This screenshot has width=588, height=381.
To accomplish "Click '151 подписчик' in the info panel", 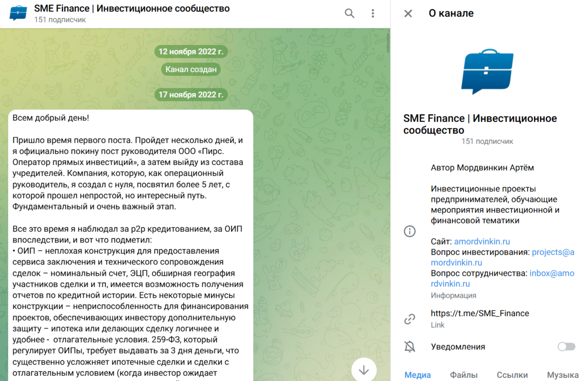I will (x=487, y=142).
